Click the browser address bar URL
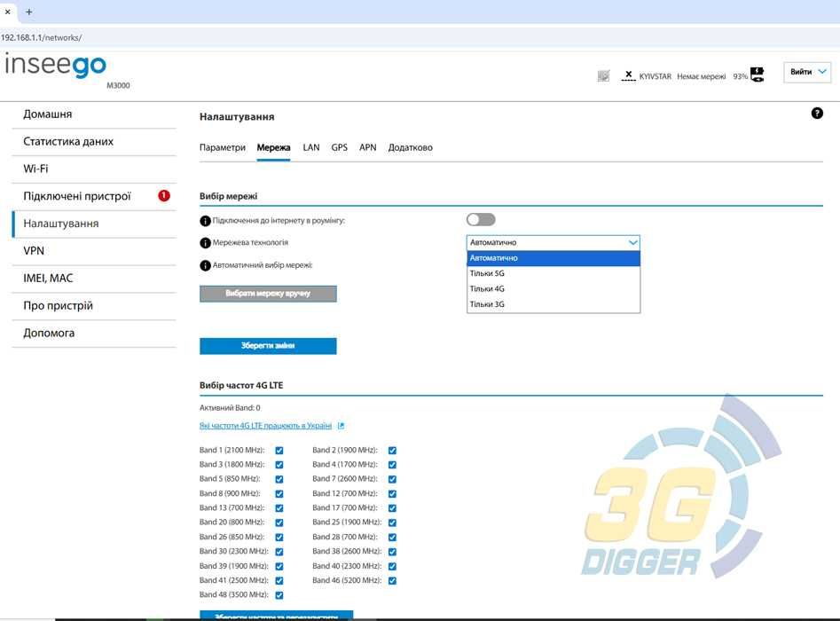The width and height of the screenshot is (840, 621). pos(42,37)
